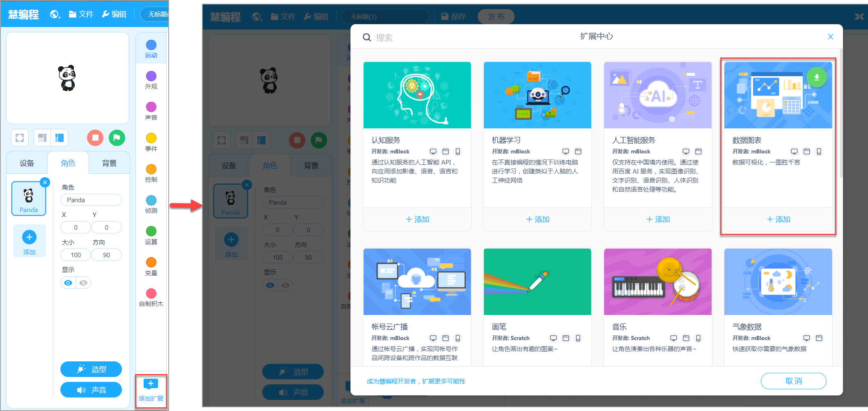Select the 角色 tab in the left screenshot
This screenshot has width=868, height=411.
(68, 163)
